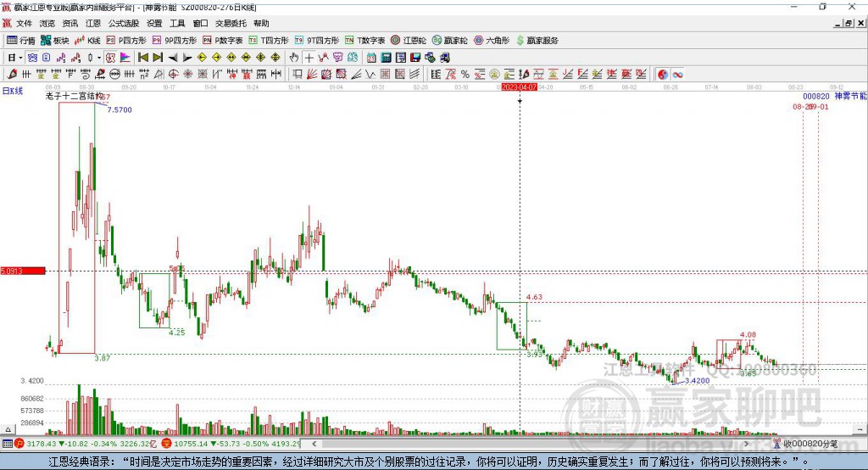The image size is (868, 470).
Task: Open the 公式选股 menu
Action: pyautogui.click(x=124, y=23)
